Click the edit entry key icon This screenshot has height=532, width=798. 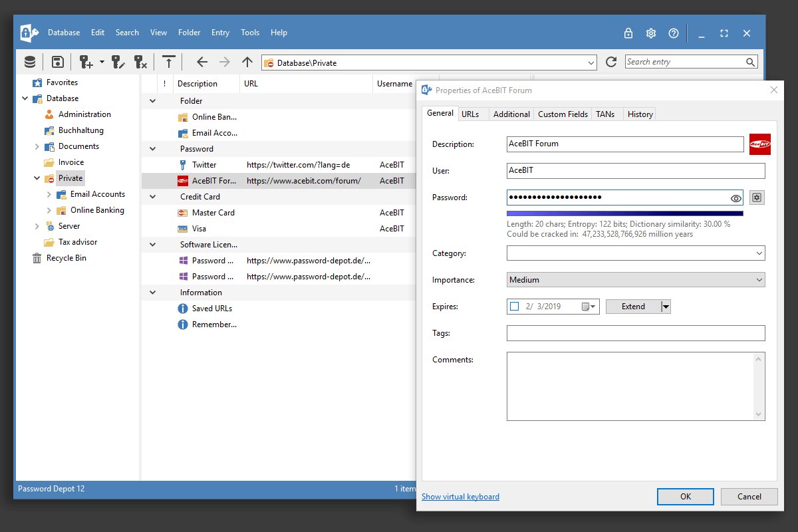(118, 62)
